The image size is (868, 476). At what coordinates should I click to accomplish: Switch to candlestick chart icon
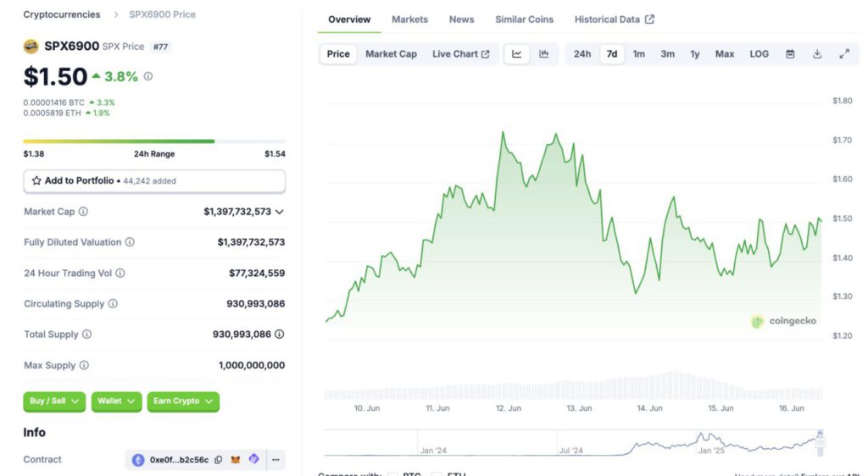point(543,54)
